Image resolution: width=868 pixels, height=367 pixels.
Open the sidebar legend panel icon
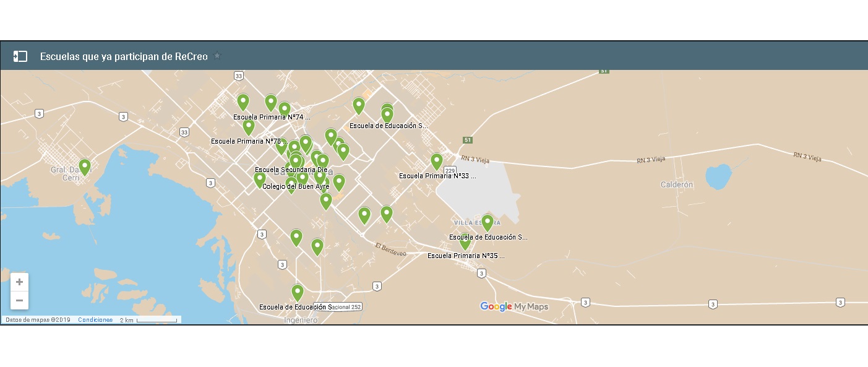point(20,56)
